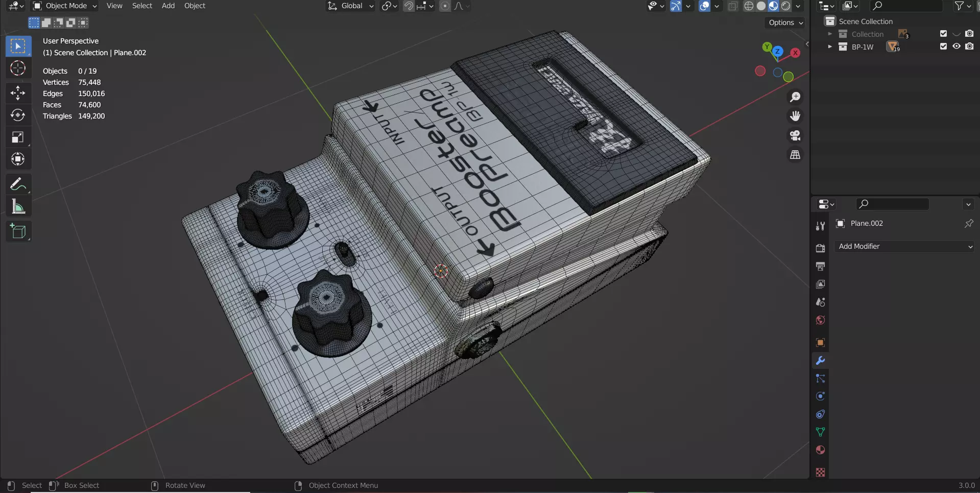Viewport: 980px width, 493px height.
Task: Open the Add Modifier dropdown
Action: pyautogui.click(x=904, y=246)
